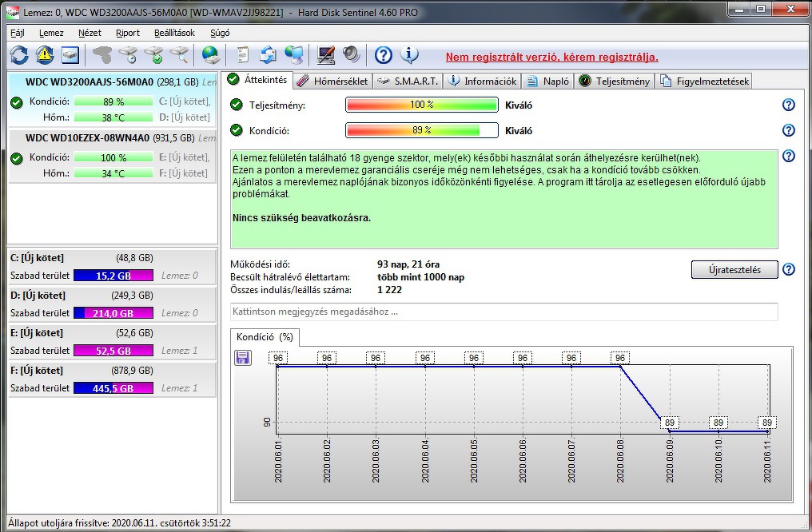Screen dimensions: 812x532
Task: Open the Riport menu
Action: (x=128, y=33)
